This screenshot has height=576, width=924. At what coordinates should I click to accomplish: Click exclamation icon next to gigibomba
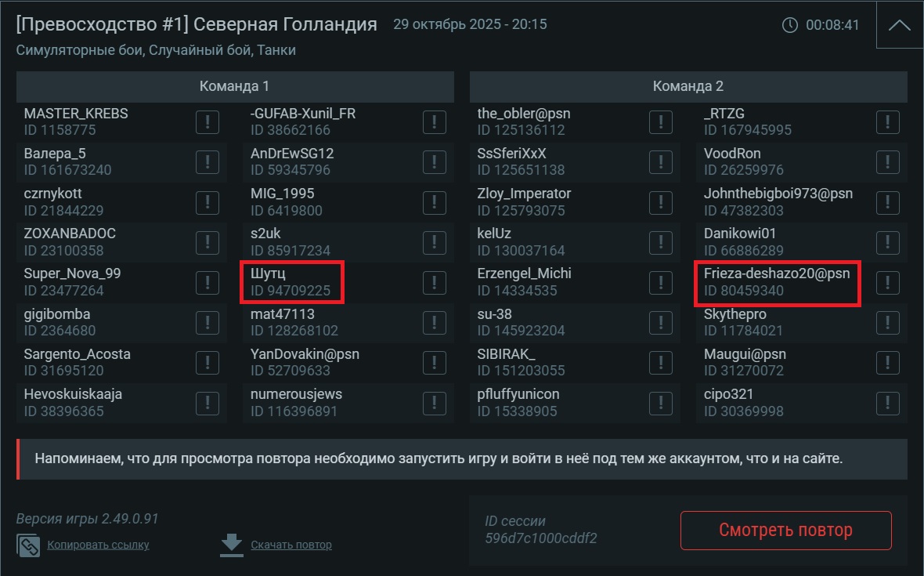207,322
